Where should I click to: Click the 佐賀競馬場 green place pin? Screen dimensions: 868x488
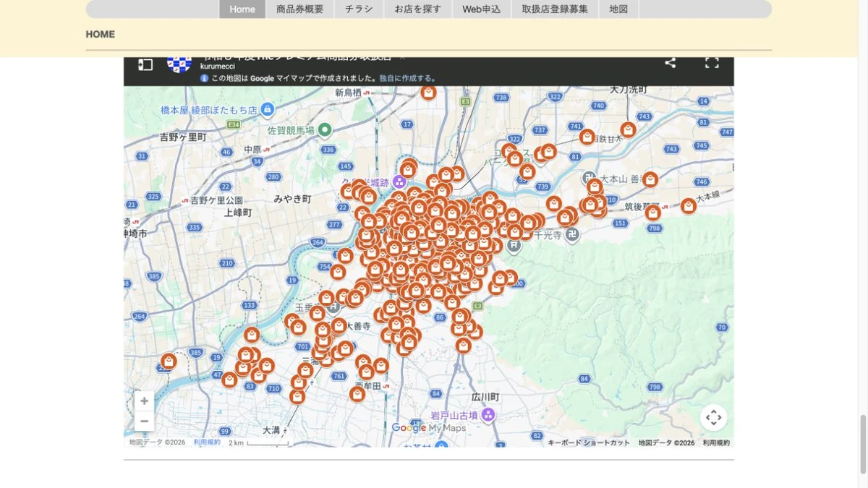[324, 130]
